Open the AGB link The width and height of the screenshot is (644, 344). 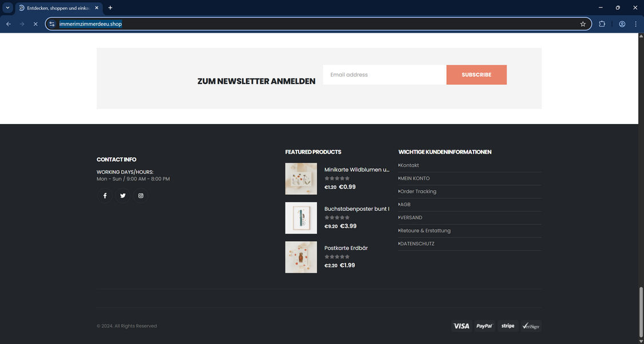click(x=405, y=205)
